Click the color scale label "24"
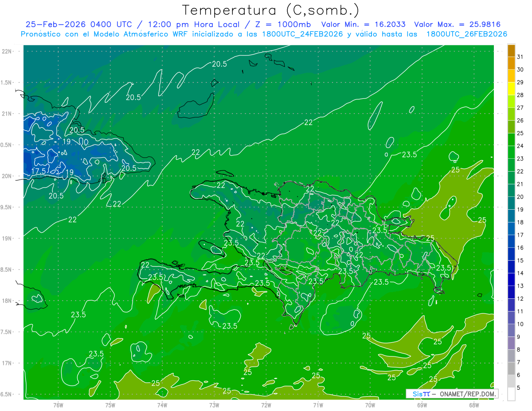Image resolution: width=532 pixels, height=411 pixels. [x=520, y=146]
